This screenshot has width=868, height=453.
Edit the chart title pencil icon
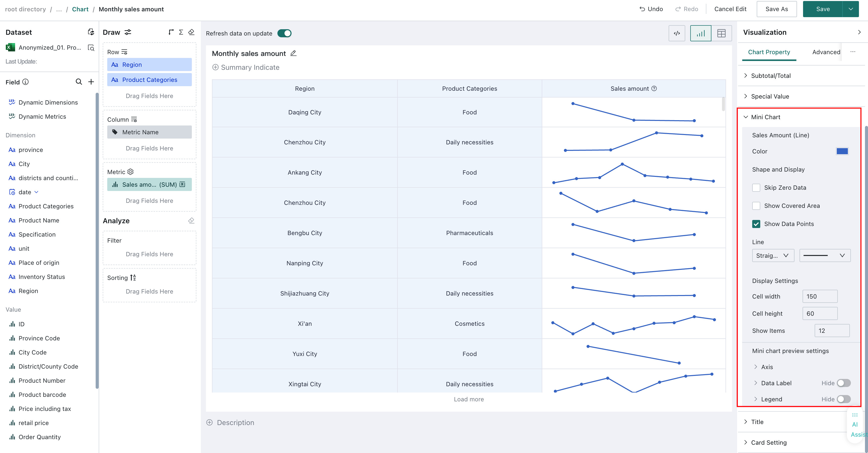(294, 53)
